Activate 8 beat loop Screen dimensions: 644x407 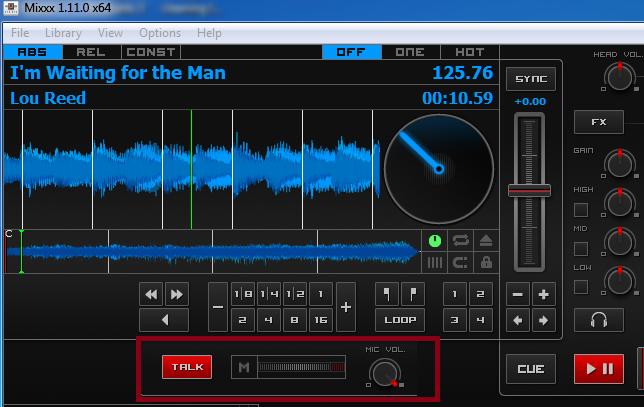point(295,320)
